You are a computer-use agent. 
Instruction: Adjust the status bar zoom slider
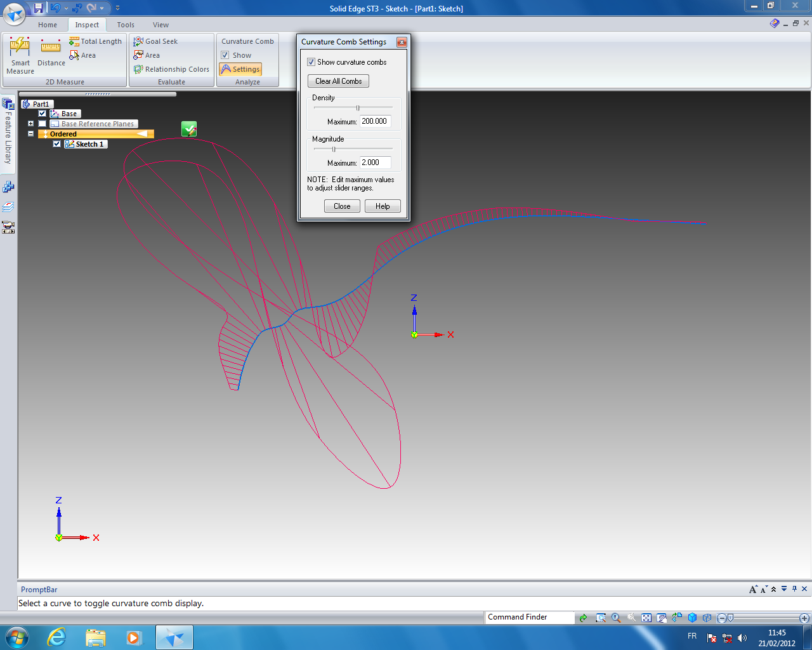(730, 618)
